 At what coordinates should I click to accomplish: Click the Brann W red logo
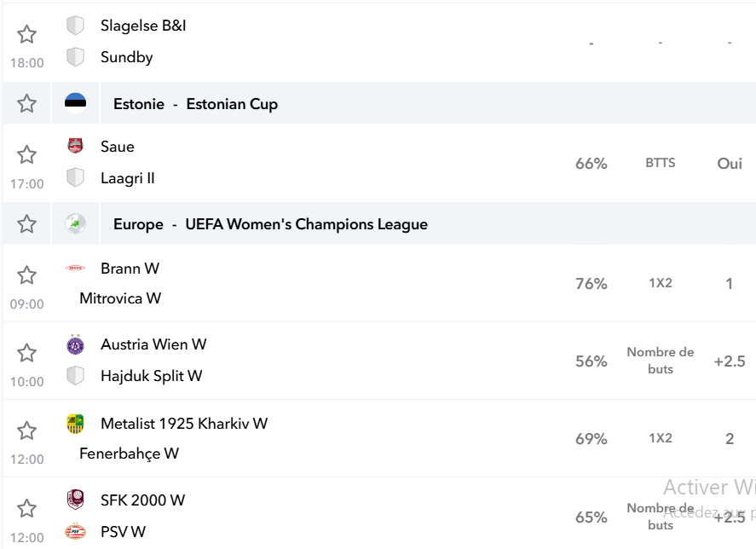coord(75,268)
